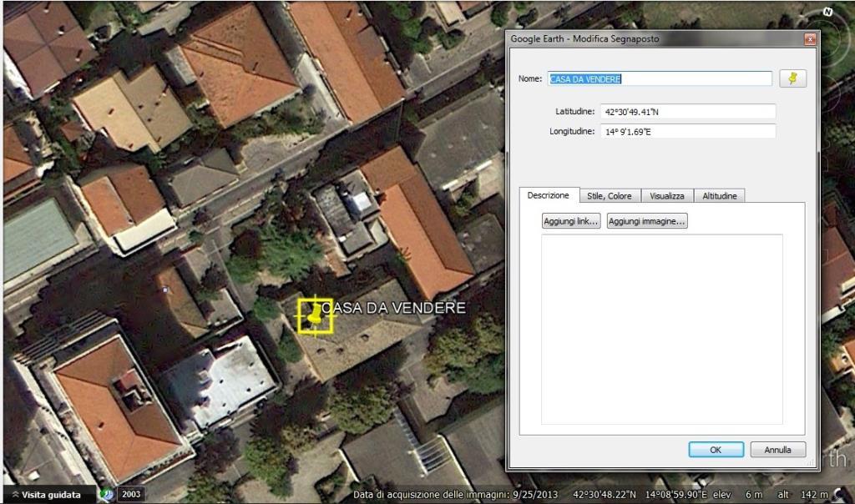Click the Aggiungi link... button

[571, 220]
